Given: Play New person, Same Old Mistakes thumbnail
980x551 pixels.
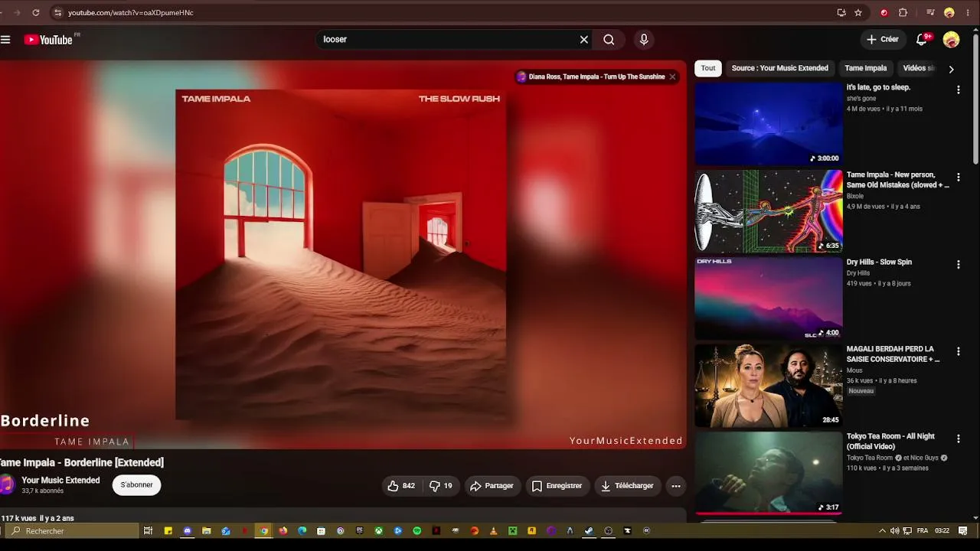Looking at the screenshot, I should tap(769, 211).
